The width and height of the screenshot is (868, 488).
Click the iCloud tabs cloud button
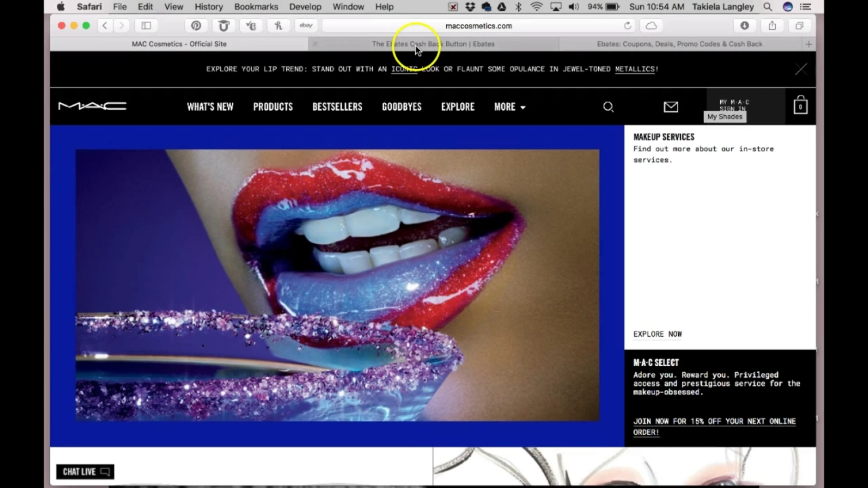tap(651, 26)
